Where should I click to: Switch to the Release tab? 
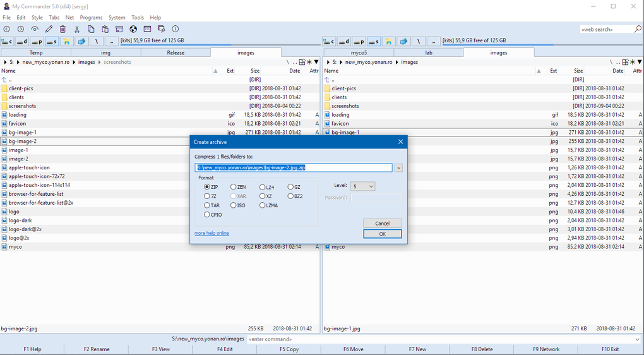pyautogui.click(x=176, y=53)
